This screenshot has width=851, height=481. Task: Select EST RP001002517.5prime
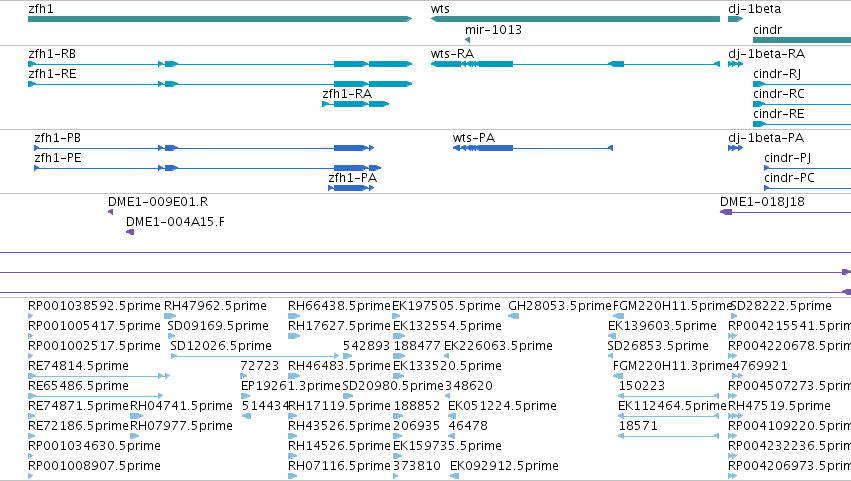[x=94, y=346]
